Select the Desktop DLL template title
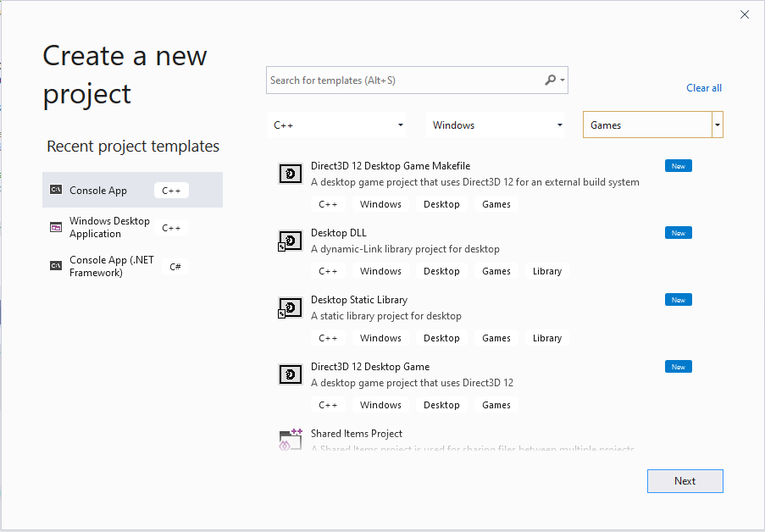Image resolution: width=765 pixels, height=532 pixels. (x=339, y=233)
